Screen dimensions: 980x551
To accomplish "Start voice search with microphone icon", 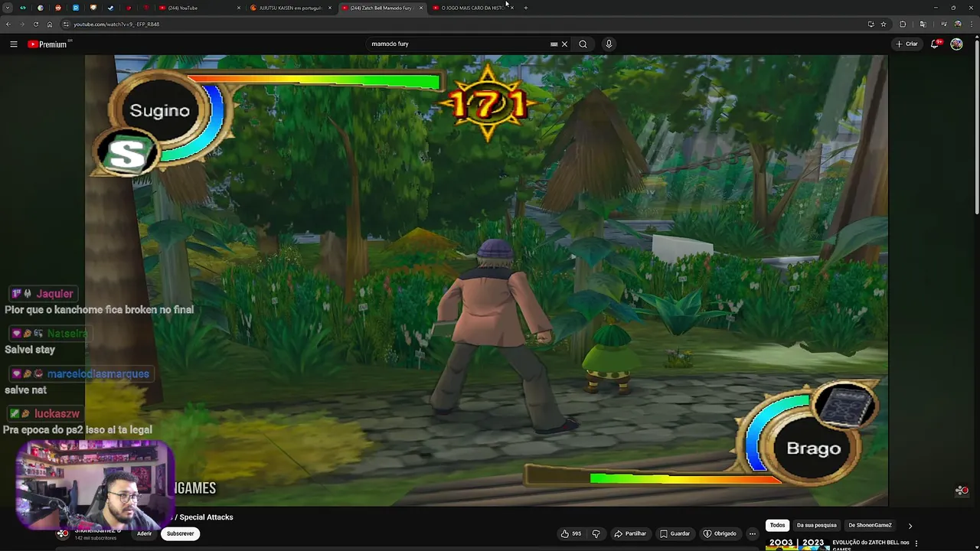I will pos(609,44).
